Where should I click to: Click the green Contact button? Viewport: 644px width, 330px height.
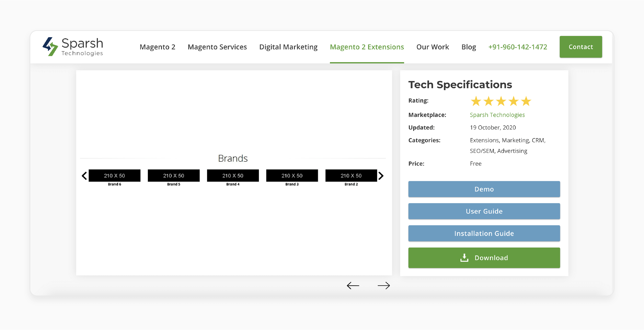(581, 47)
